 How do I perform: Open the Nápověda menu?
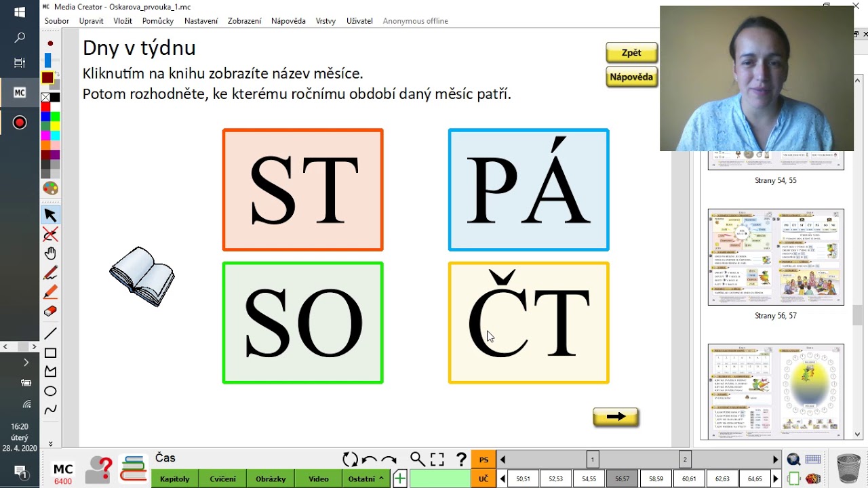coord(288,21)
